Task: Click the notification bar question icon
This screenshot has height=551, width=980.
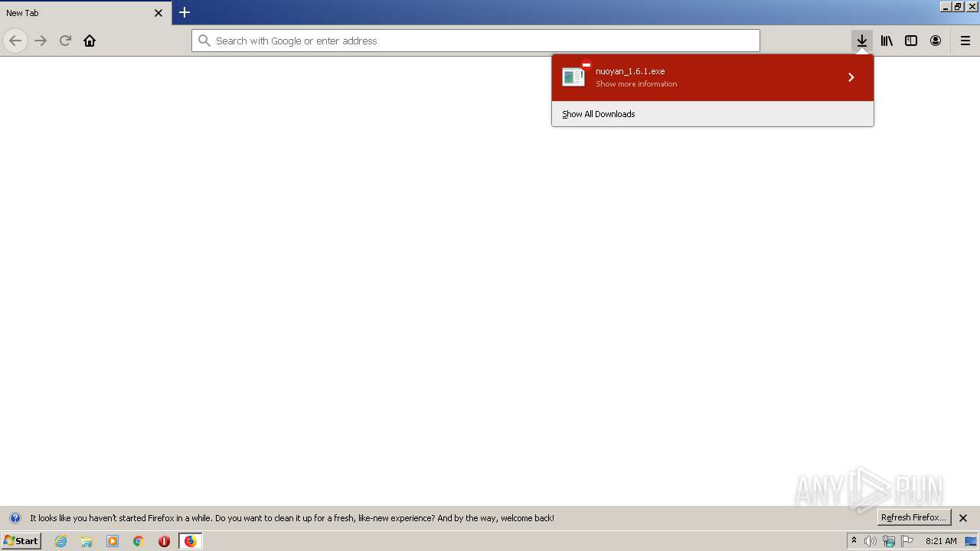Action: tap(15, 518)
